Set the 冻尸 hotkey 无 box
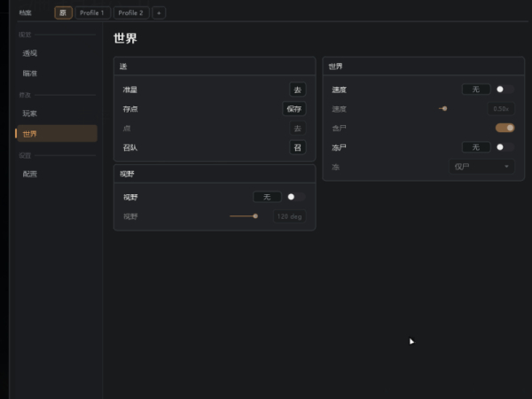The image size is (532, 399). pos(476,147)
